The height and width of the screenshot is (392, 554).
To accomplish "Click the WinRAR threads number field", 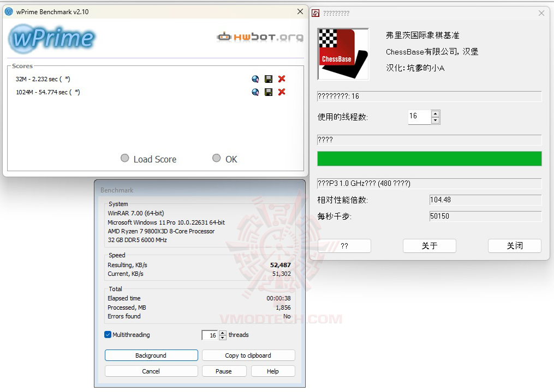I will tap(210, 335).
